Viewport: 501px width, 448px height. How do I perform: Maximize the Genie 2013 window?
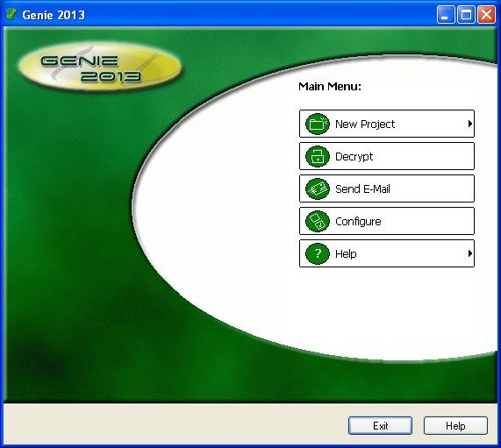pyautogui.click(x=466, y=15)
